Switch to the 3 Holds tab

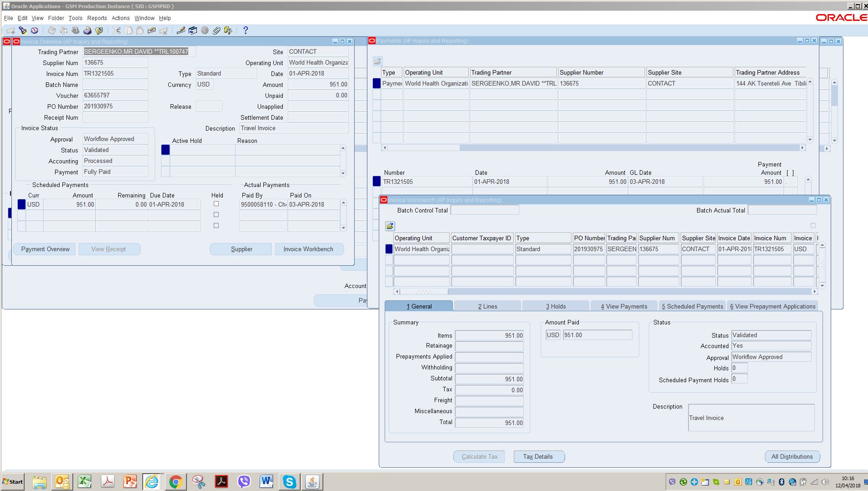(556, 306)
